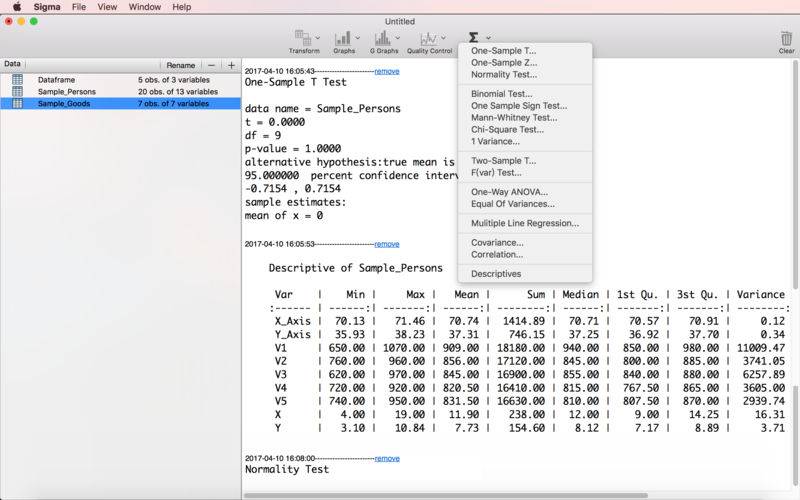
Task: Expand the Graphs dropdown chevron
Action: 357,38
